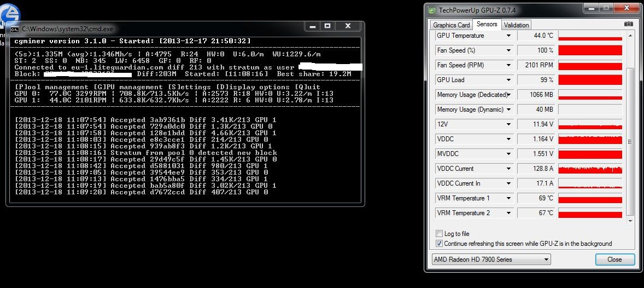Expand the GPU Load sensor dropdown
The height and width of the screenshot is (288, 644).
(x=508, y=80)
